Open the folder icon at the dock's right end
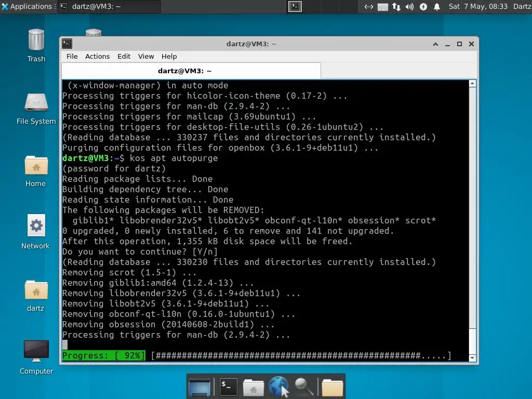Screen dimensions: 532x399 tap(332, 388)
